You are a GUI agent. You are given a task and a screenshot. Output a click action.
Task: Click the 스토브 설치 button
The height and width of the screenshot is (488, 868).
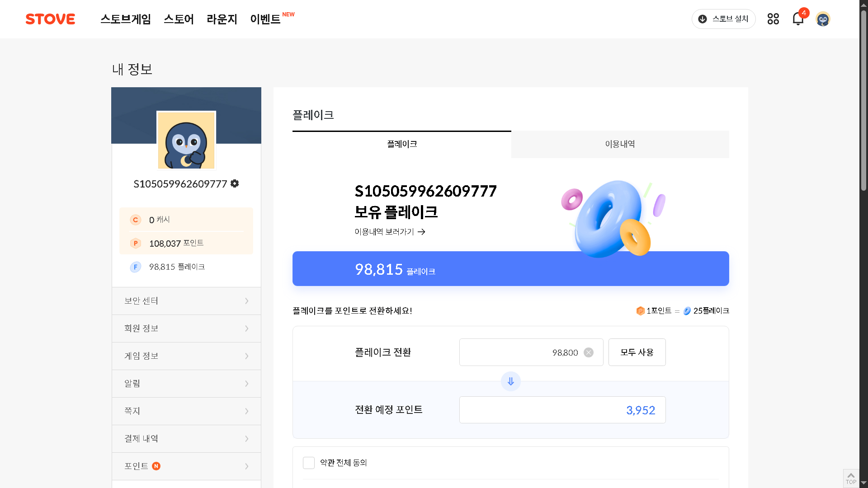point(724,19)
